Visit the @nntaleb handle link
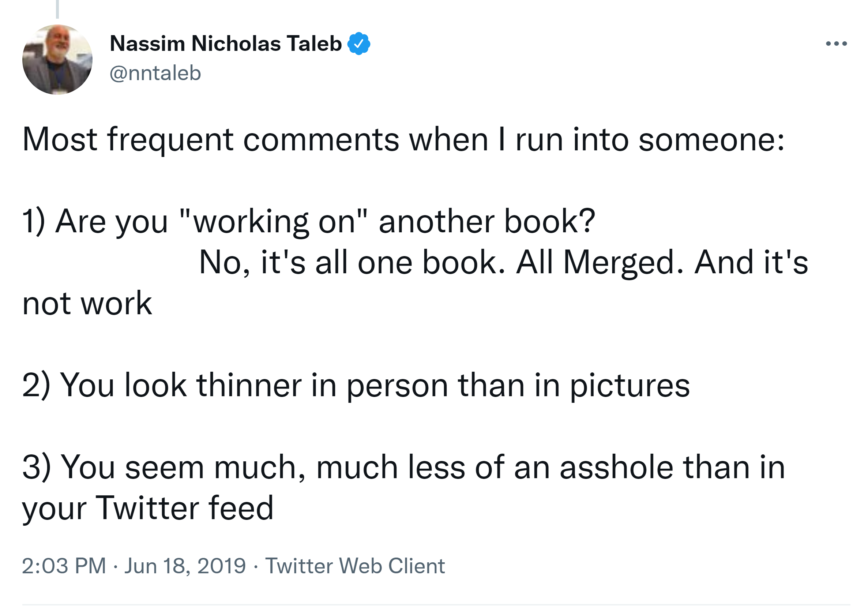The width and height of the screenshot is (868, 615). [155, 73]
